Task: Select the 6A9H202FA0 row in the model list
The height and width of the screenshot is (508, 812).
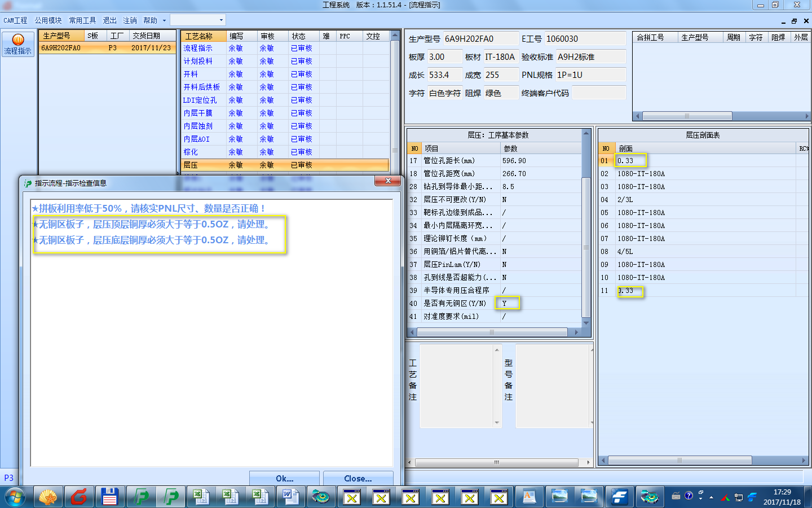Action: pos(107,48)
